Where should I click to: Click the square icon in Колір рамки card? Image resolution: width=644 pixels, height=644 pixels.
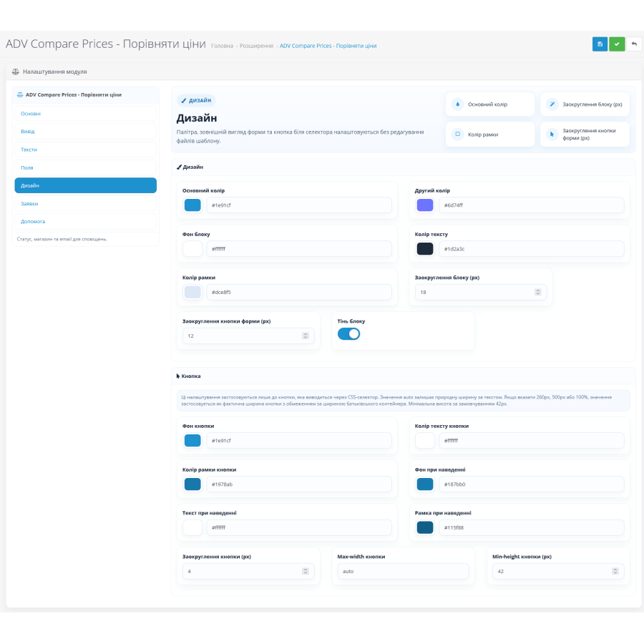pyautogui.click(x=457, y=135)
